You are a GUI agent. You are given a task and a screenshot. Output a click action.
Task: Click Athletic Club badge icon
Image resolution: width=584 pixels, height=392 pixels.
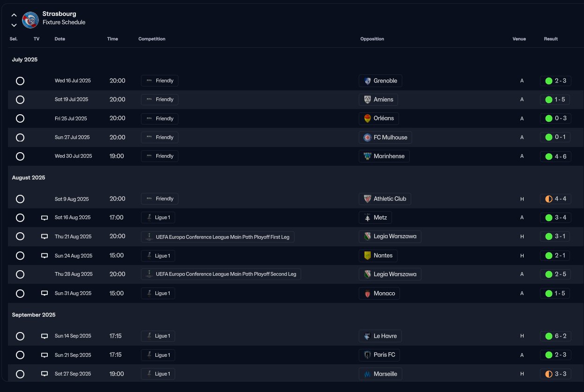pyautogui.click(x=368, y=199)
